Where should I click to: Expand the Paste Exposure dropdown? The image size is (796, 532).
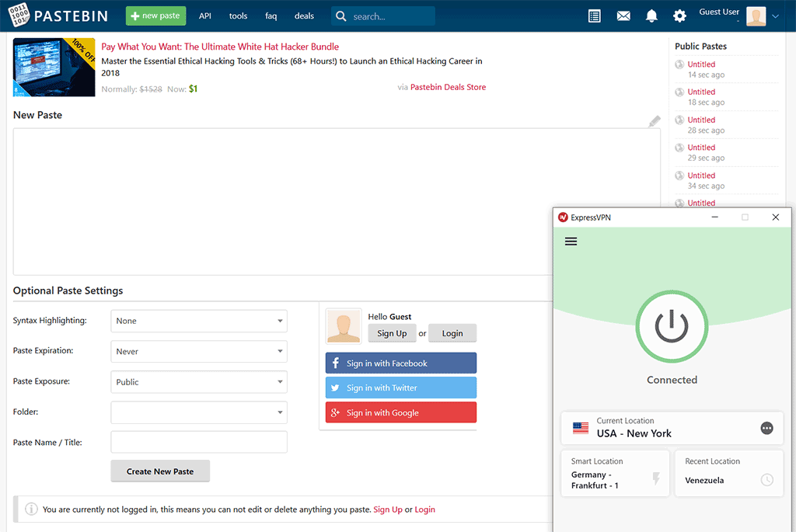[199, 382]
